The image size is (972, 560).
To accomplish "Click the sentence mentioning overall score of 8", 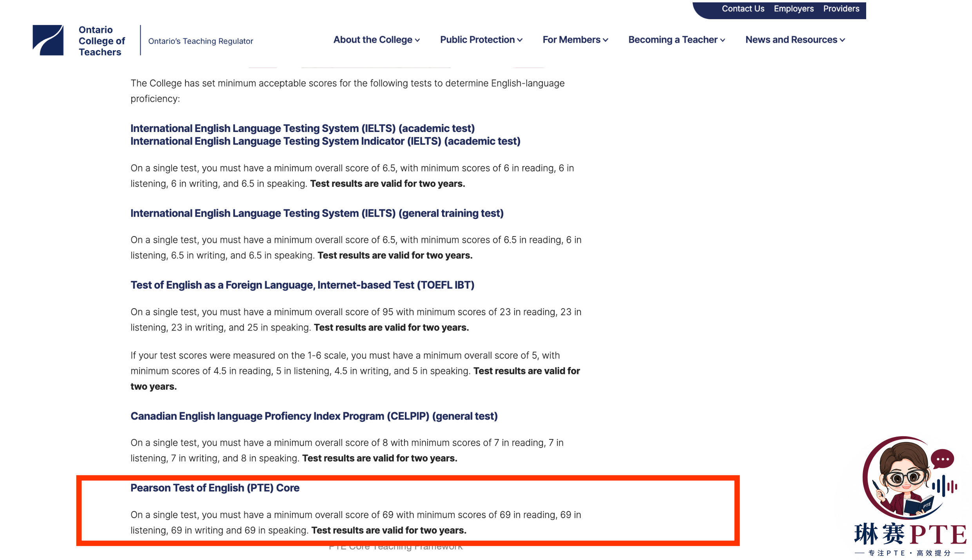I will 347,450.
